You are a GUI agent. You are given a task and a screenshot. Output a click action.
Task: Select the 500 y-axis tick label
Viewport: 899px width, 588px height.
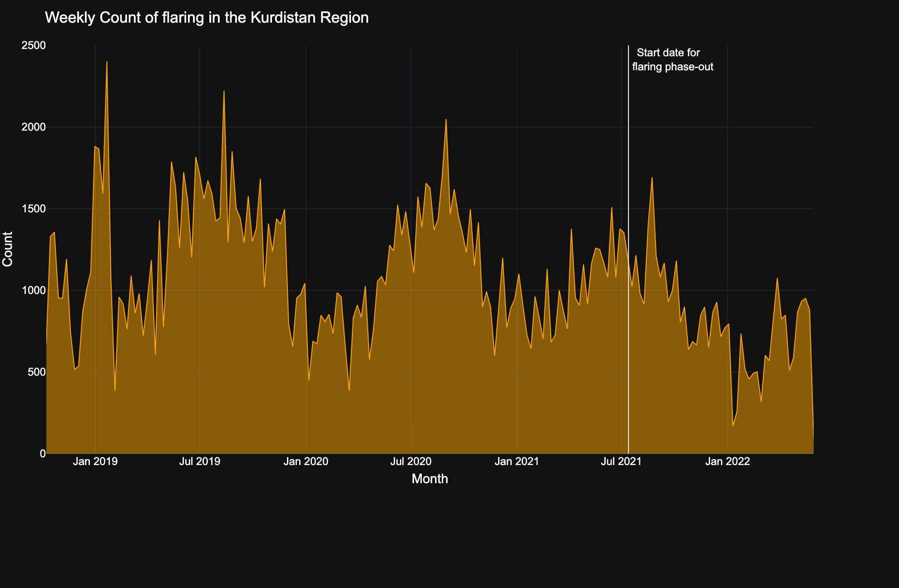[x=36, y=372]
